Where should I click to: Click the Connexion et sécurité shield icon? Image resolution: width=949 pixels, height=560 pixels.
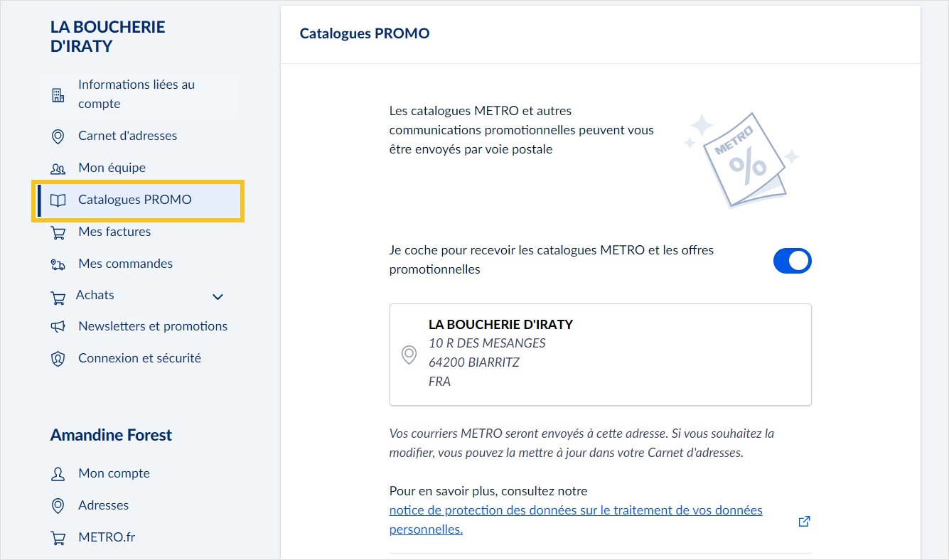click(58, 358)
